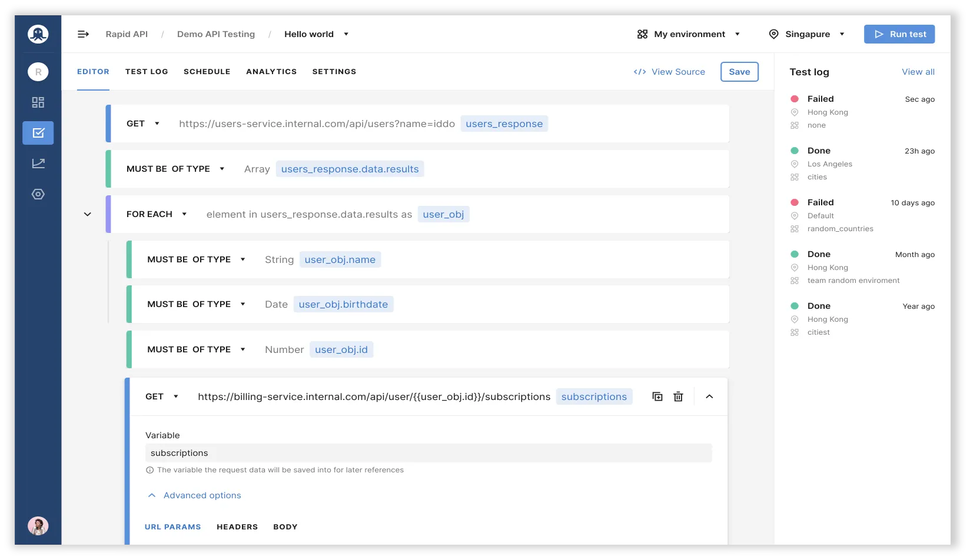The width and height of the screenshot is (970, 560).
Task: Collapse the FOR EACH loop block
Action: tap(88, 214)
